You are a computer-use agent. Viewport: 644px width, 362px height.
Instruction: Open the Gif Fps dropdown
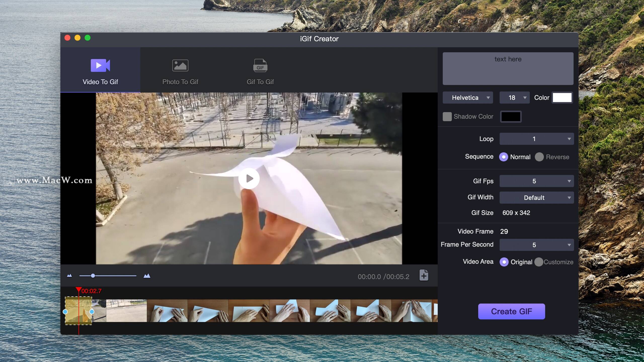537,181
